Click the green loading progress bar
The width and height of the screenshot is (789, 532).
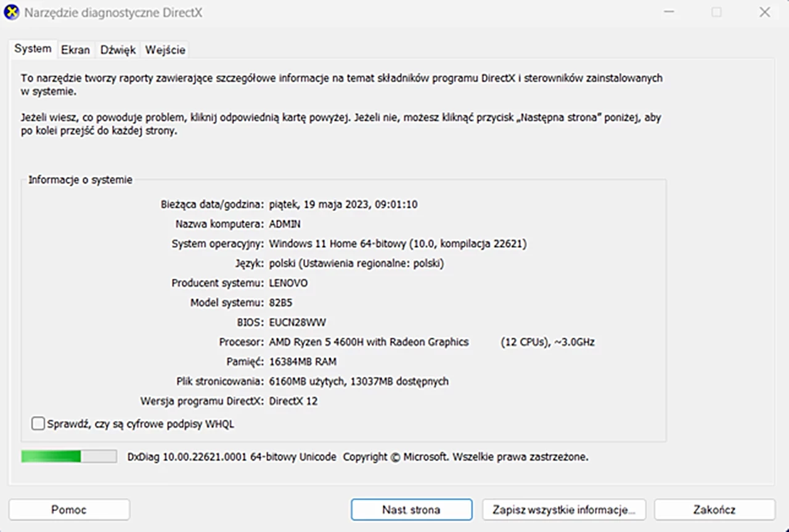[68, 456]
